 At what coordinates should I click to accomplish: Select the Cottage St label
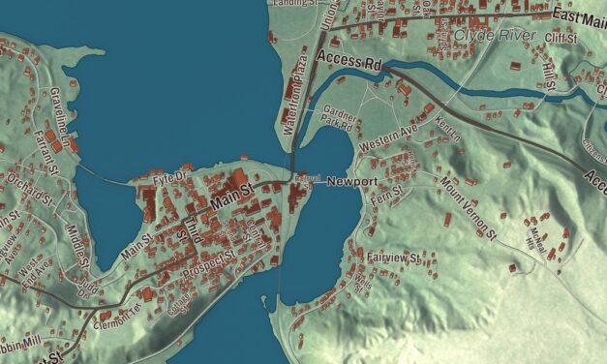178,304
